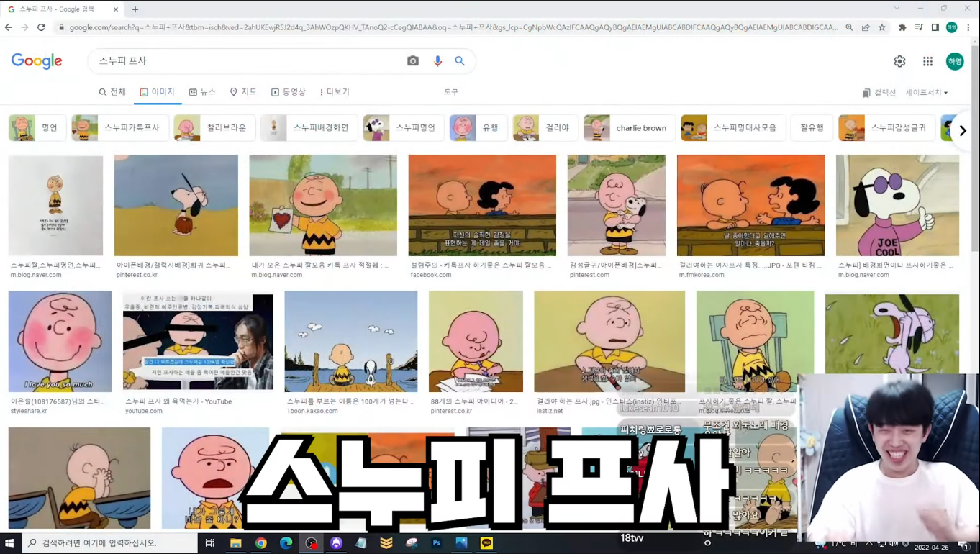Screen dimensions: 980x554
Task: Open the zoom magnifier icon in the address bar
Action: [x=849, y=27]
